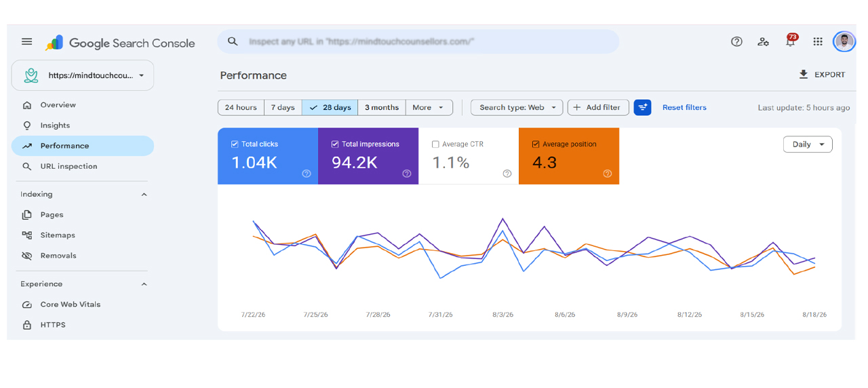Click the Insights lightbulb icon
868x388 pixels.
[x=27, y=125]
